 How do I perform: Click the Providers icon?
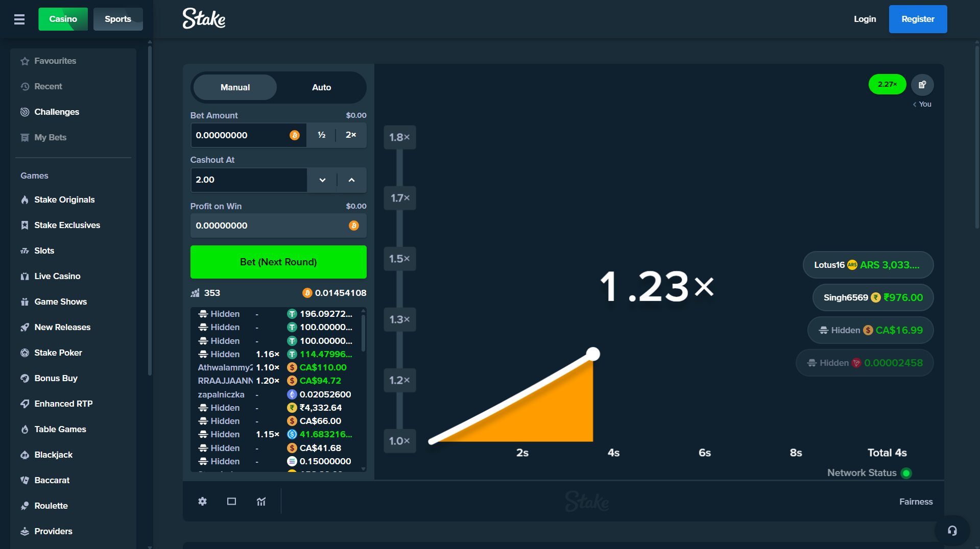pyautogui.click(x=25, y=532)
